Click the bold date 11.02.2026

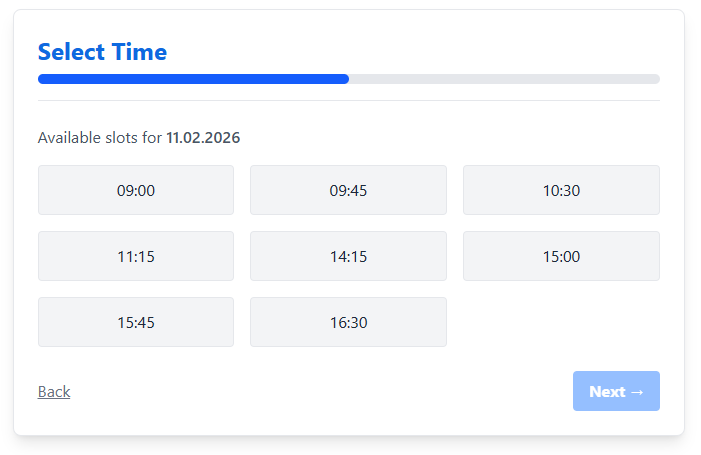(x=203, y=137)
